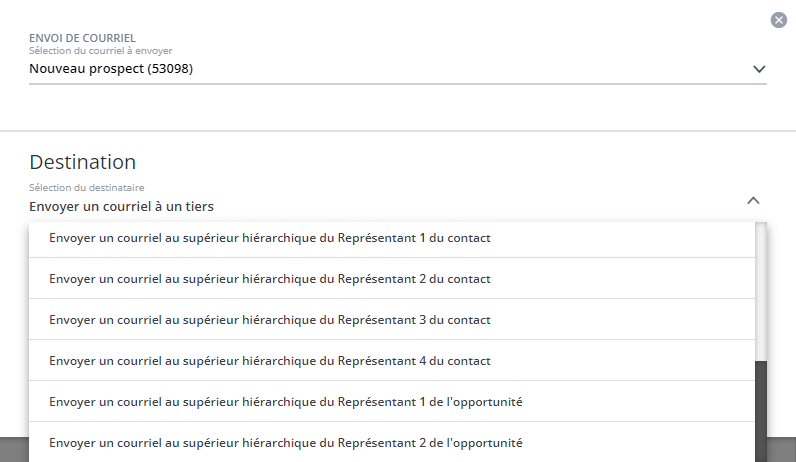796x462 pixels.
Task: Click empty space right of 'Envoyer un courriel à un tiers'
Action: (480, 206)
